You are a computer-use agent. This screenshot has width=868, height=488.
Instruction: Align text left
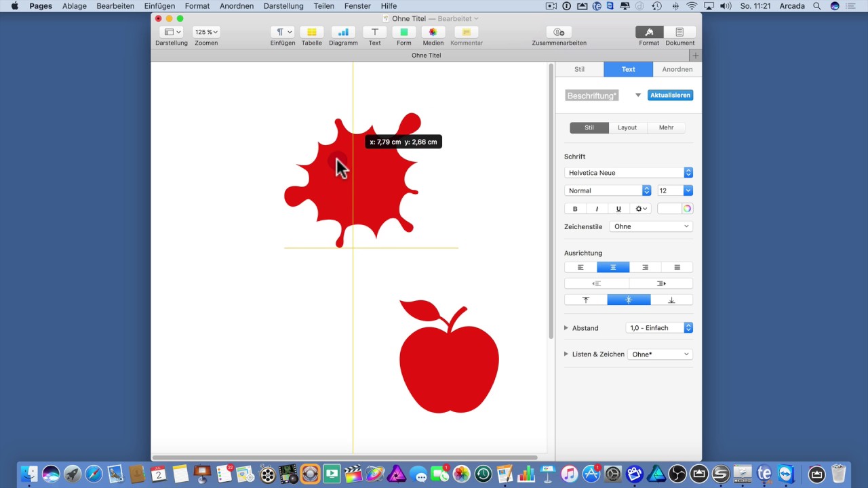coord(580,267)
